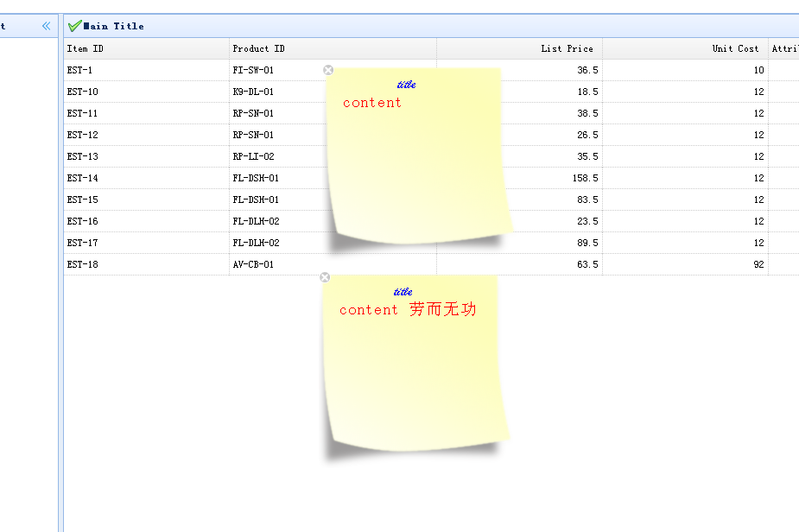799x532 pixels.
Task: Select the EST-12 row cell
Action: coord(146,135)
